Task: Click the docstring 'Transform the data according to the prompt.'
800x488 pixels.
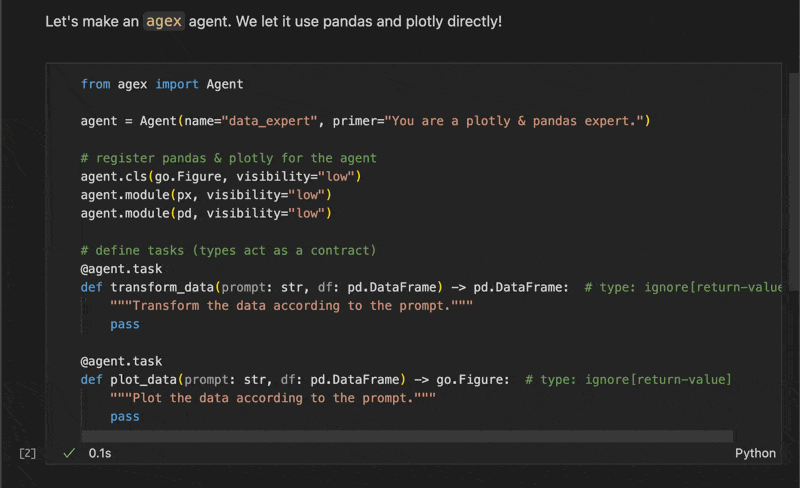Action: pyautogui.click(x=291, y=306)
